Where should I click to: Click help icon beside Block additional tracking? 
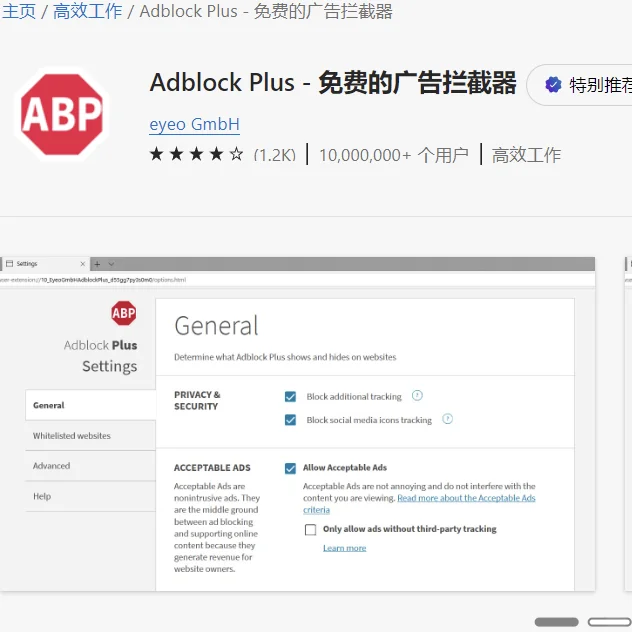(x=417, y=396)
